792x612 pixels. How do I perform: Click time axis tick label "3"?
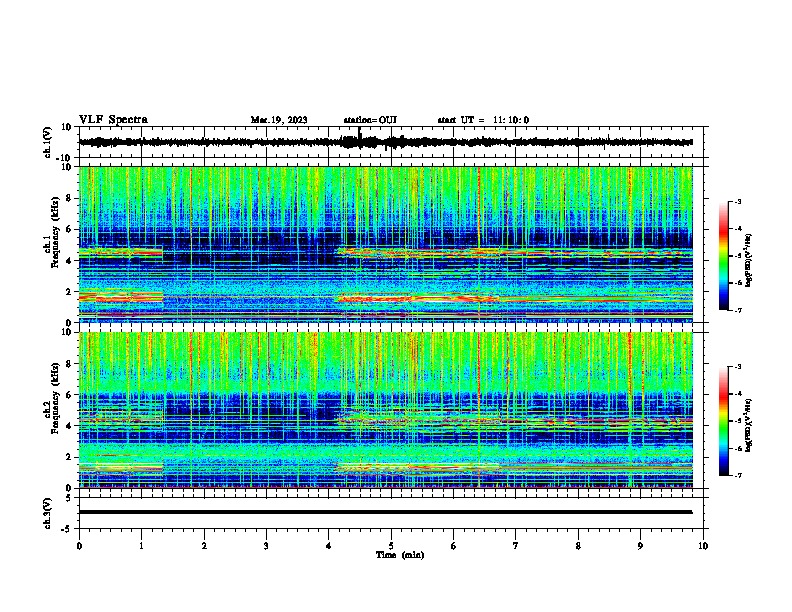[x=266, y=546]
